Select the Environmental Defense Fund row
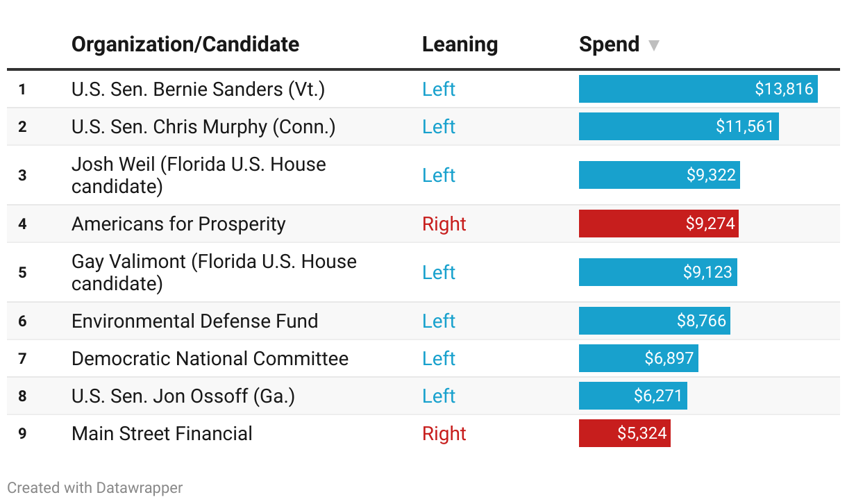 (x=194, y=321)
